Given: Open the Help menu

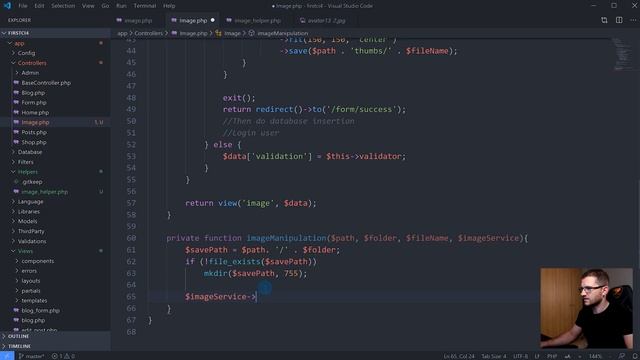Looking at the screenshot, I should click(x=169, y=6).
